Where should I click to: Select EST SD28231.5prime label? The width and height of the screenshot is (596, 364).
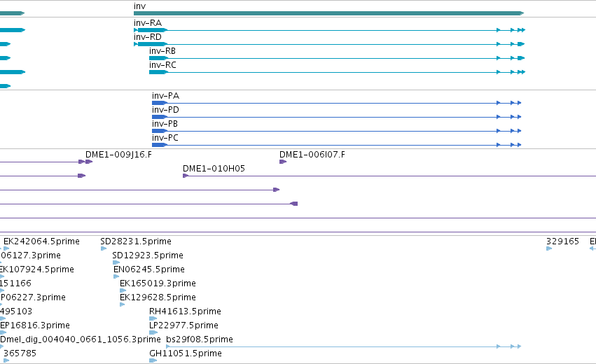click(x=136, y=241)
